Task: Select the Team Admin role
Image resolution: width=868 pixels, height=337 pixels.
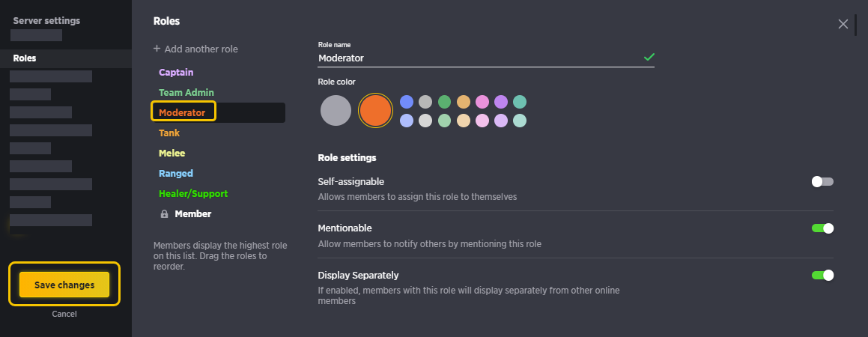Action: point(186,92)
